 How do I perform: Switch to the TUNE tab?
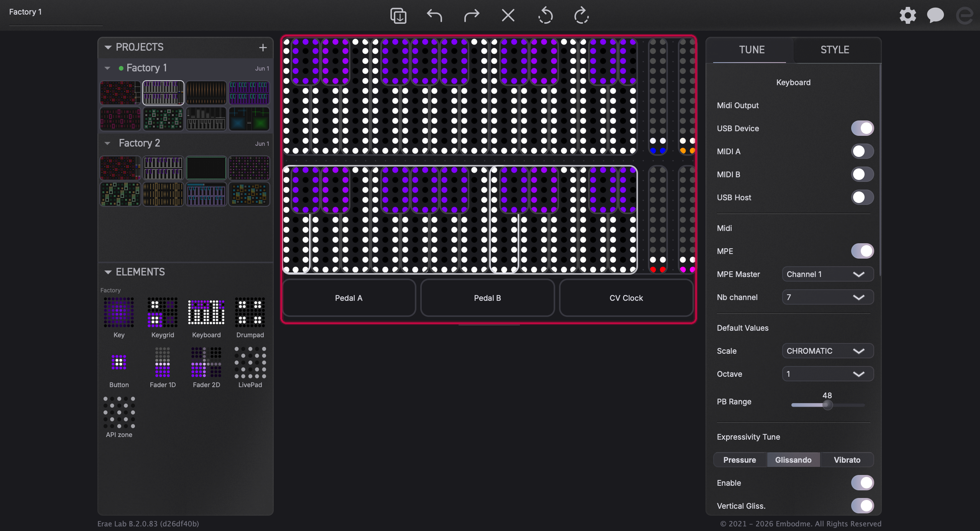tap(751, 50)
